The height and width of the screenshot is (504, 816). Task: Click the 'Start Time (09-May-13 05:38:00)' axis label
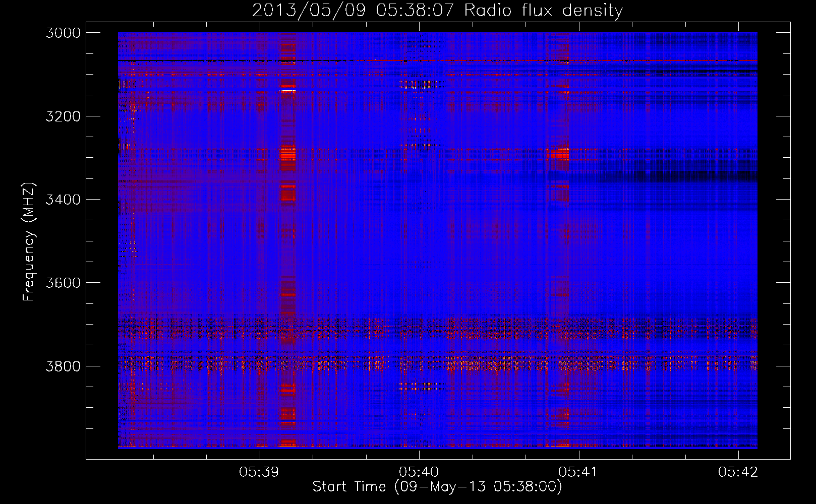click(x=437, y=486)
